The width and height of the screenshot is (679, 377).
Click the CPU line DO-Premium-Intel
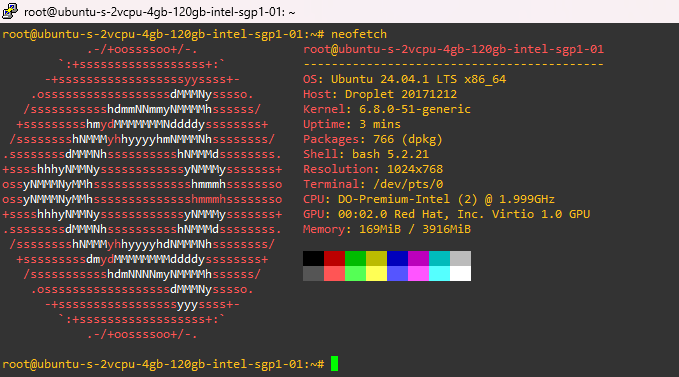(x=429, y=199)
